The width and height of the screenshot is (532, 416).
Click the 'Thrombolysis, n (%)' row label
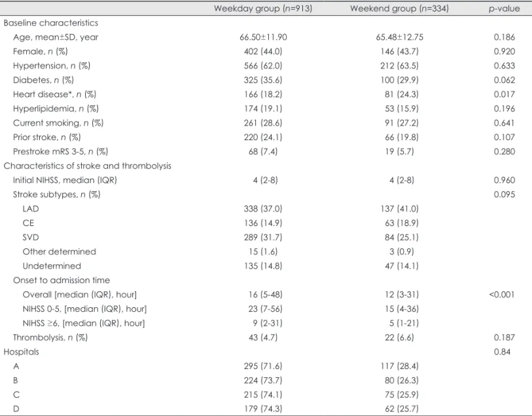pyautogui.click(x=50, y=337)
